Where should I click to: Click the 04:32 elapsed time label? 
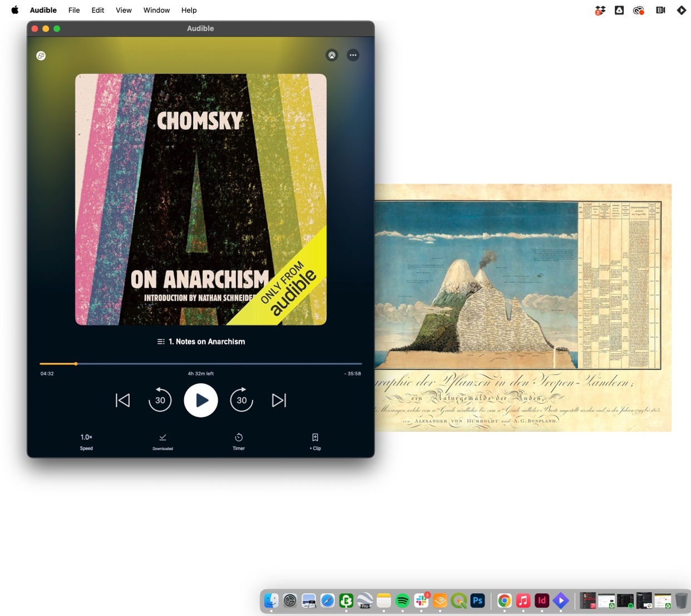click(47, 374)
